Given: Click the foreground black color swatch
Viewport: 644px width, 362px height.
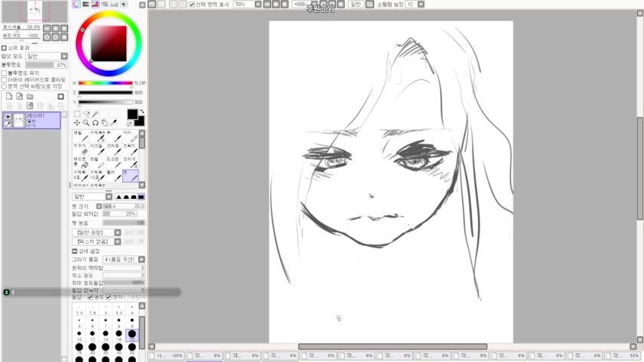Looking at the screenshot, I should [132, 114].
